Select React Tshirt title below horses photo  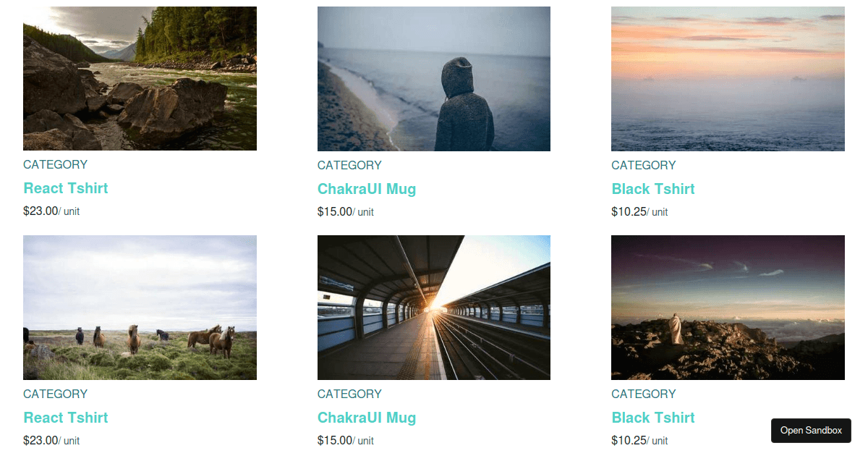(66, 418)
